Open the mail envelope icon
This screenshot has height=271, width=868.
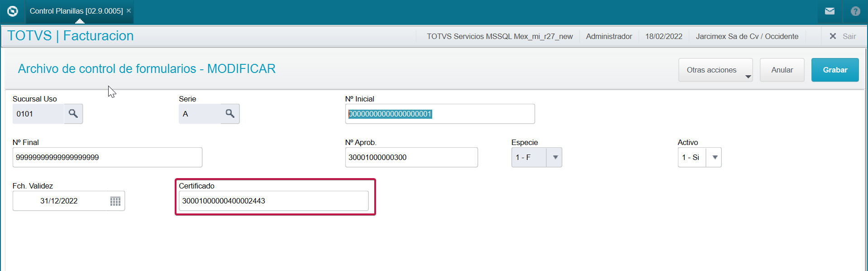[830, 11]
